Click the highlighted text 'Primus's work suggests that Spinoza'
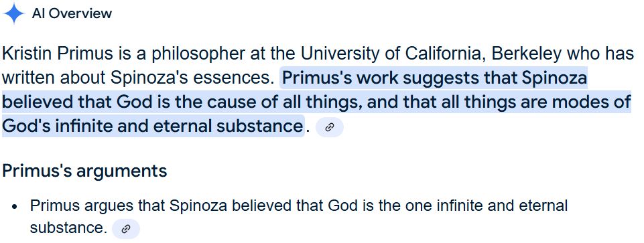Viewport: 644px width, 243px height. [434, 78]
